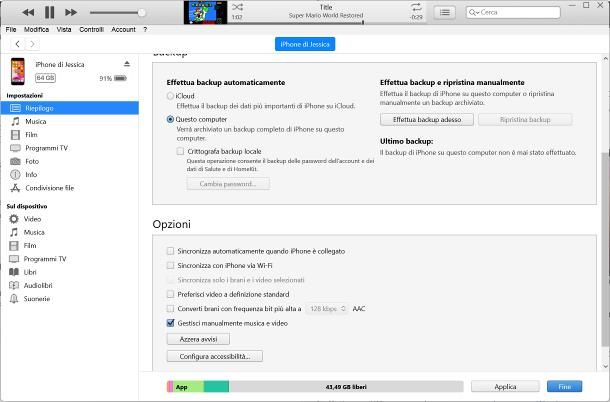
Task: Go forward with the right arrow
Action: 32,44
